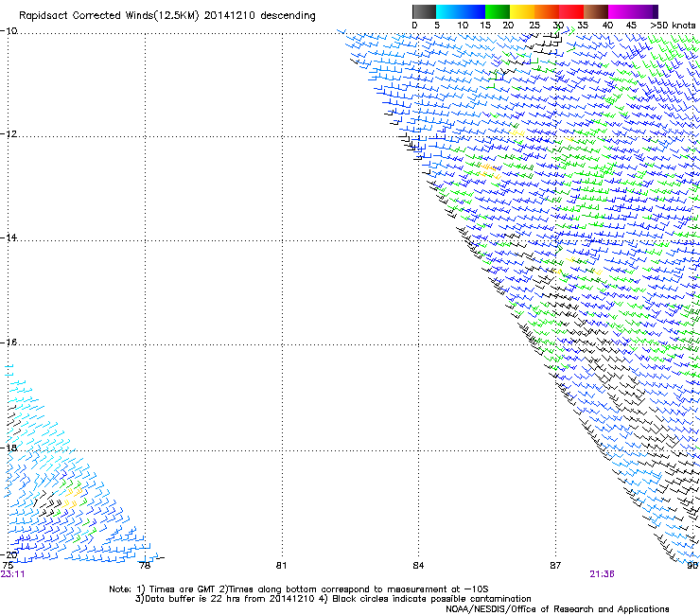Click the '>50 knots' scale label
Viewport: 700px width, 615px height.
point(673,26)
